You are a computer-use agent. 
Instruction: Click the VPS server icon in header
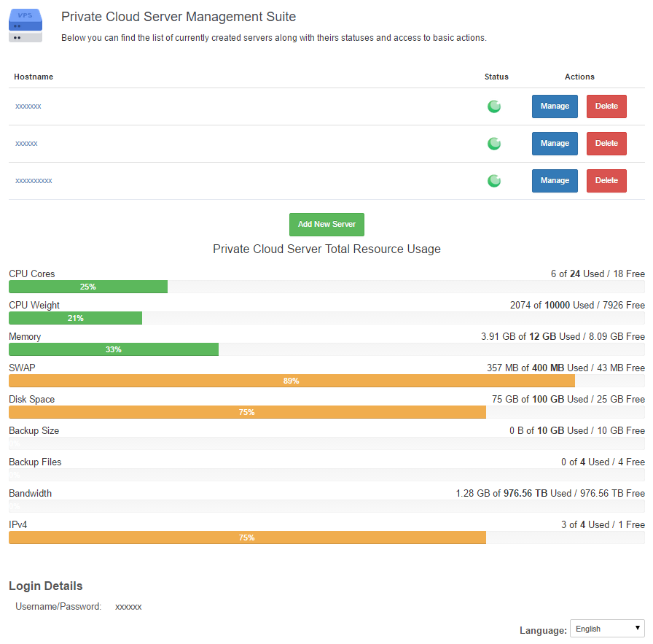tap(26, 26)
